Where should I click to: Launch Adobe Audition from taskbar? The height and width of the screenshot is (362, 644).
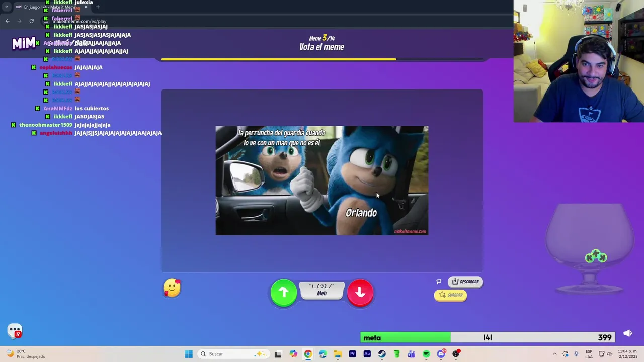pyautogui.click(x=367, y=354)
